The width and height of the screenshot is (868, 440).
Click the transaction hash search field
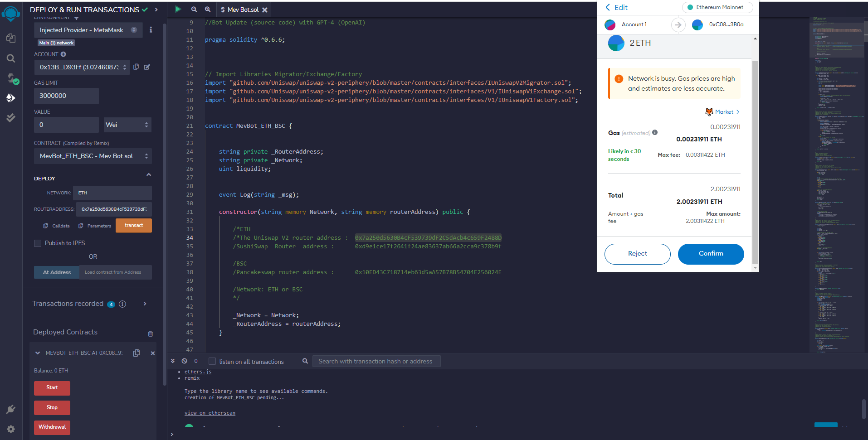[376, 361]
